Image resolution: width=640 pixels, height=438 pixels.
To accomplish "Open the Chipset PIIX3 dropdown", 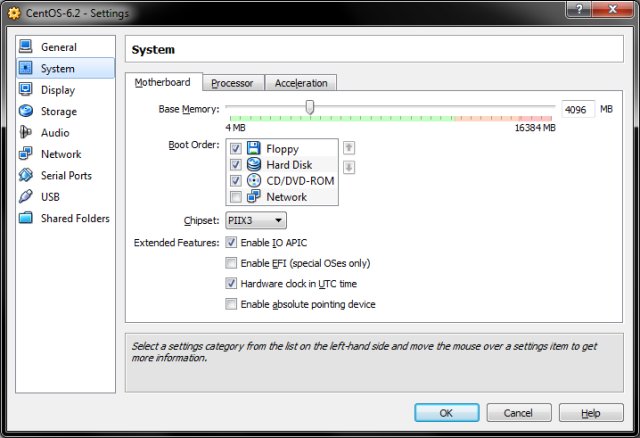I will 256,220.
